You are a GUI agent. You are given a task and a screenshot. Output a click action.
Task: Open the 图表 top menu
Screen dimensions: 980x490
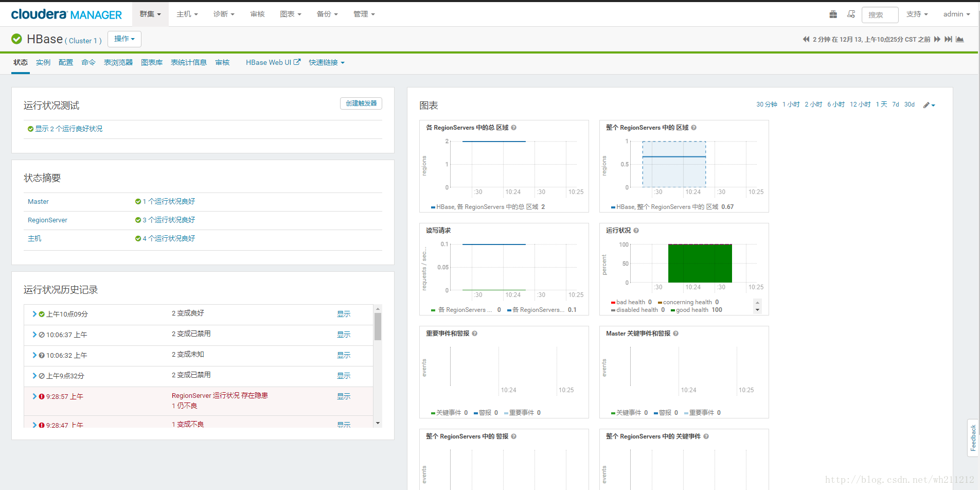(291, 14)
